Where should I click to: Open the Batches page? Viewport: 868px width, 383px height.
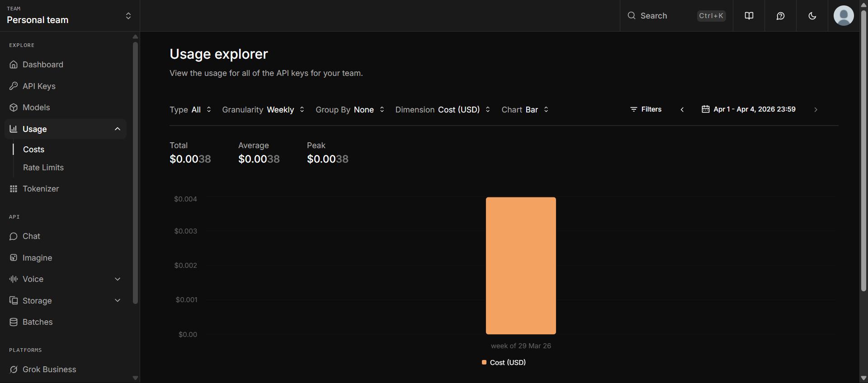[x=66, y=322]
